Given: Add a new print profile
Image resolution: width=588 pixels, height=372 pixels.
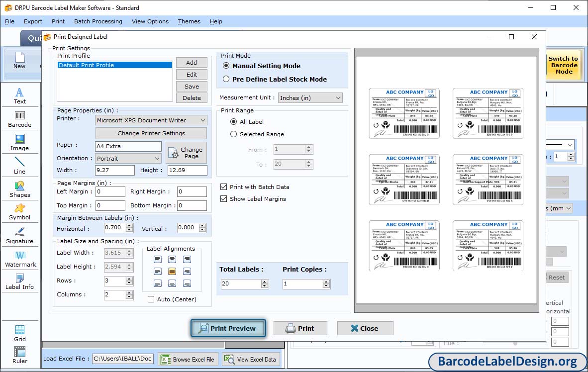Looking at the screenshot, I should 191,63.
